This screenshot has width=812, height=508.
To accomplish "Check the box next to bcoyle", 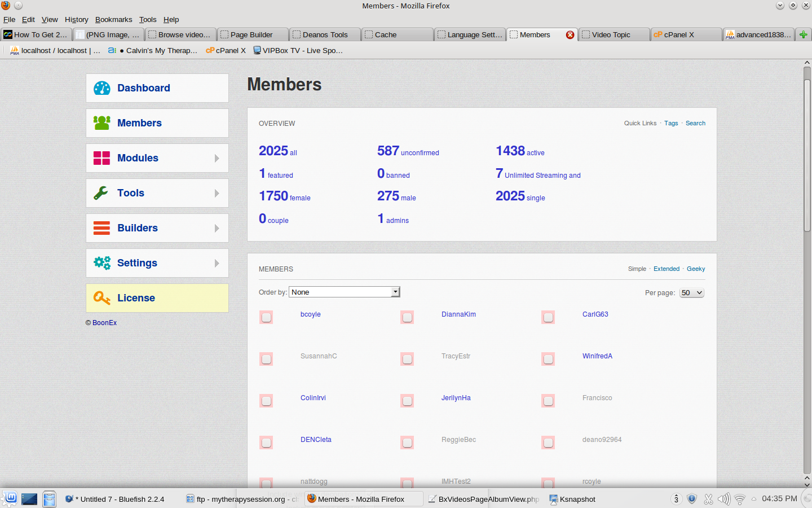I will pos(267,317).
